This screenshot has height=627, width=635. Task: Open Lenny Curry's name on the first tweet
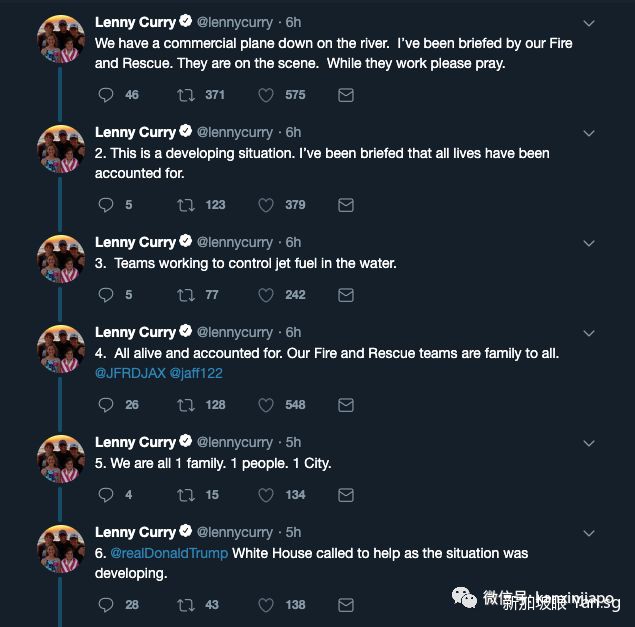tap(135, 22)
